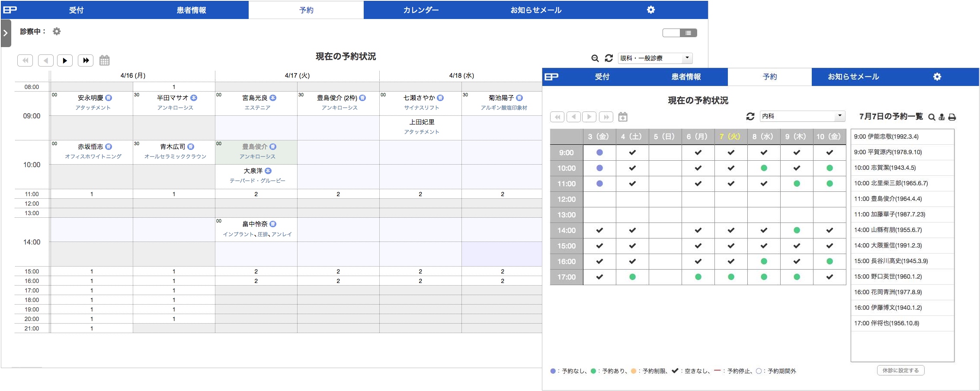Image resolution: width=980 pixels, height=391 pixels.
Task: Refresh the schedule next to 内科 dropdown
Action: (750, 116)
